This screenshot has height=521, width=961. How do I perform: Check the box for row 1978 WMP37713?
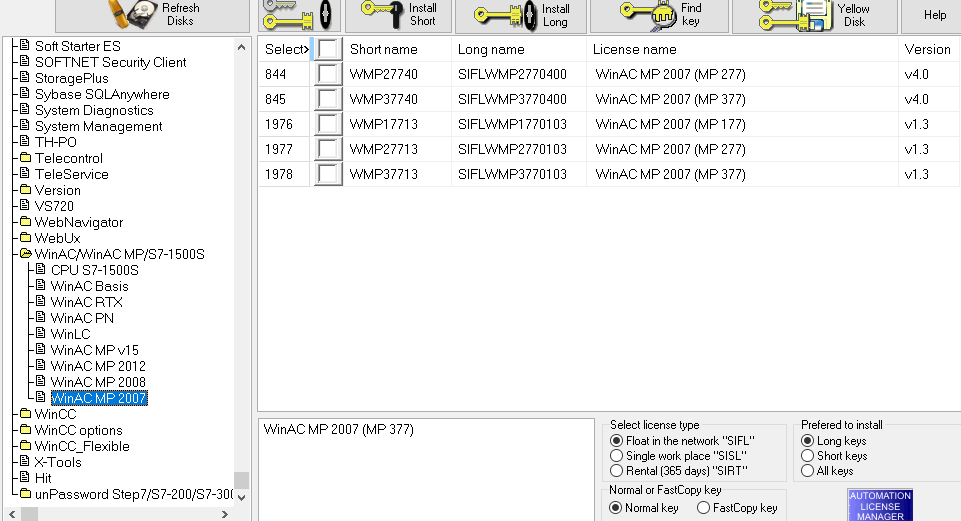point(328,174)
